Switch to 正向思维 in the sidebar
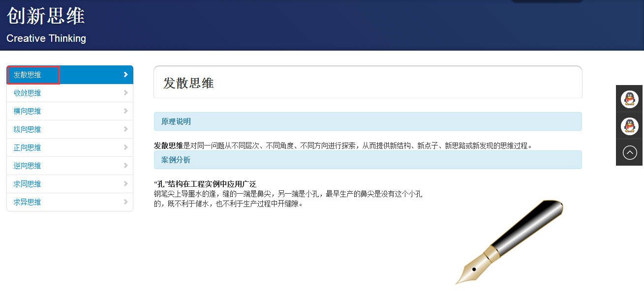The width and height of the screenshot is (644, 291). coord(28,147)
